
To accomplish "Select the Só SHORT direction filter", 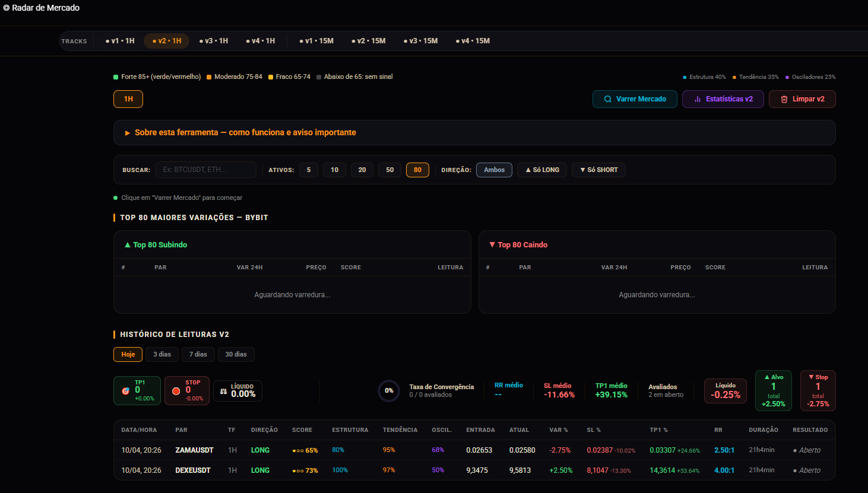I will [x=598, y=170].
